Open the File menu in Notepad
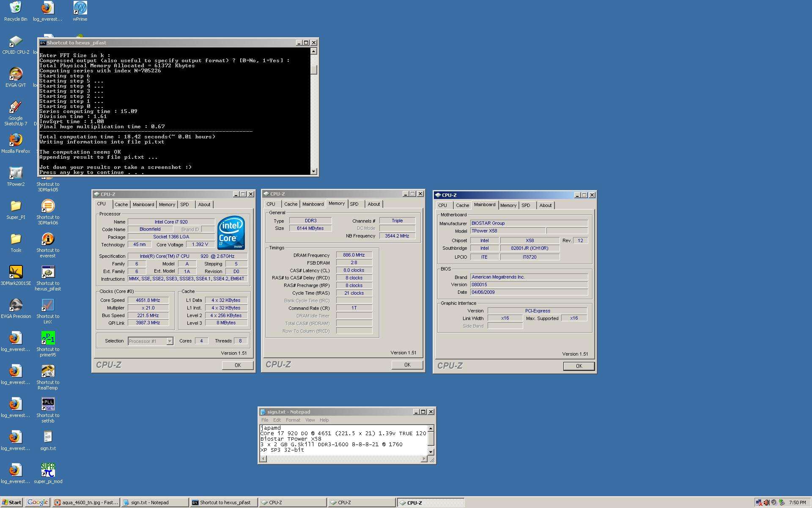This screenshot has width=812, height=508. coord(265,420)
